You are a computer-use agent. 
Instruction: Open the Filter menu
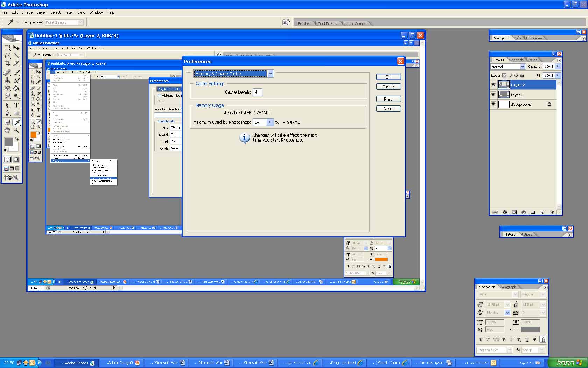pos(69,12)
